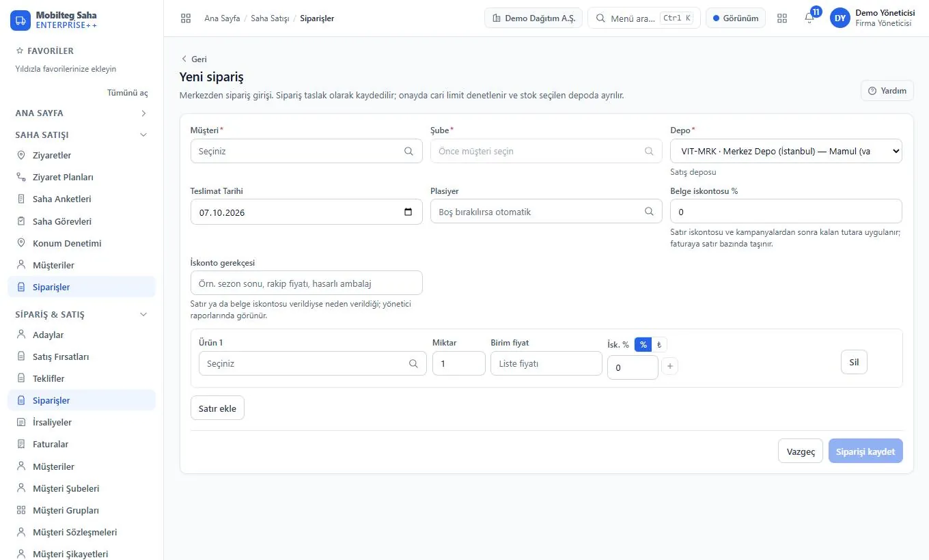
Task: Open the calendar picker in Teslimat Tarihi
Action: [x=408, y=212]
